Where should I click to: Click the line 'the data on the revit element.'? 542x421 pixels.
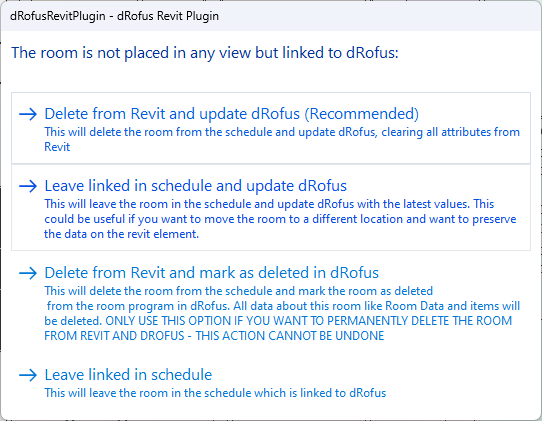(x=121, y=234)
